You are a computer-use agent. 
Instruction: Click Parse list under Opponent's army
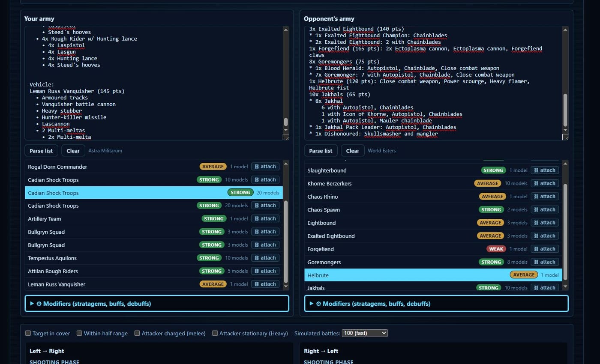321,151
